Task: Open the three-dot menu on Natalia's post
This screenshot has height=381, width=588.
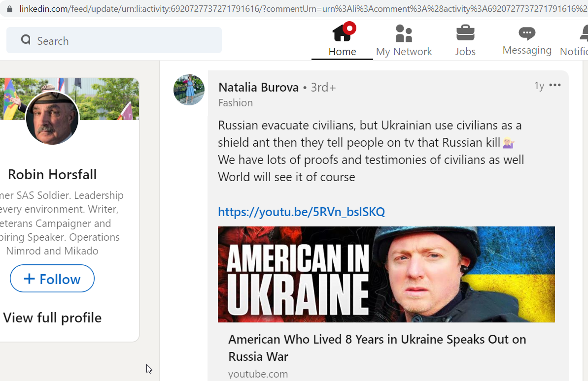Action: tap(555, 85)
